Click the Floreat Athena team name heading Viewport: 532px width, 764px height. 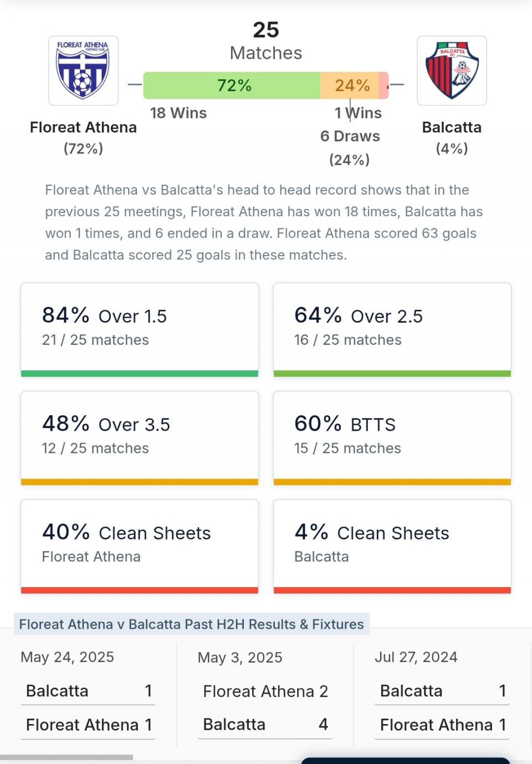click(83, 128)
